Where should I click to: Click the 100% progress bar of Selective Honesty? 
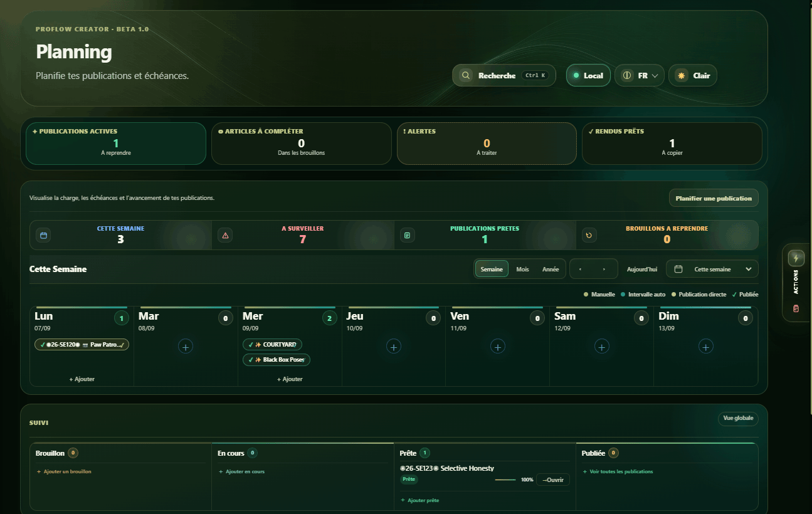click(x=505, y=480)
